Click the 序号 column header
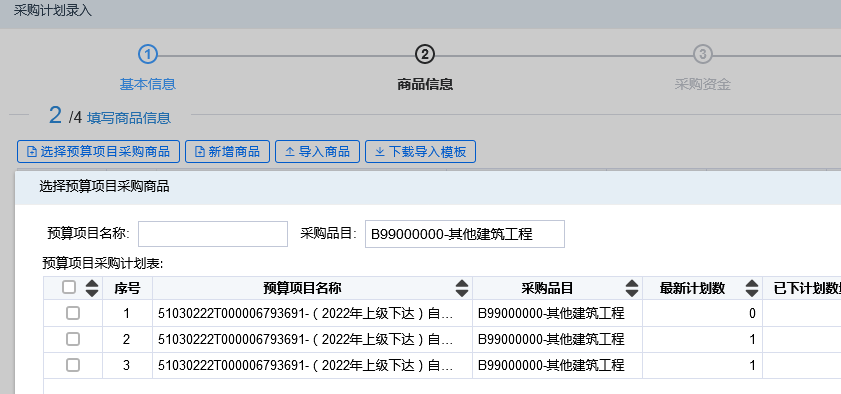The width and height of the screenshot is (841, 394). [127, 288]
